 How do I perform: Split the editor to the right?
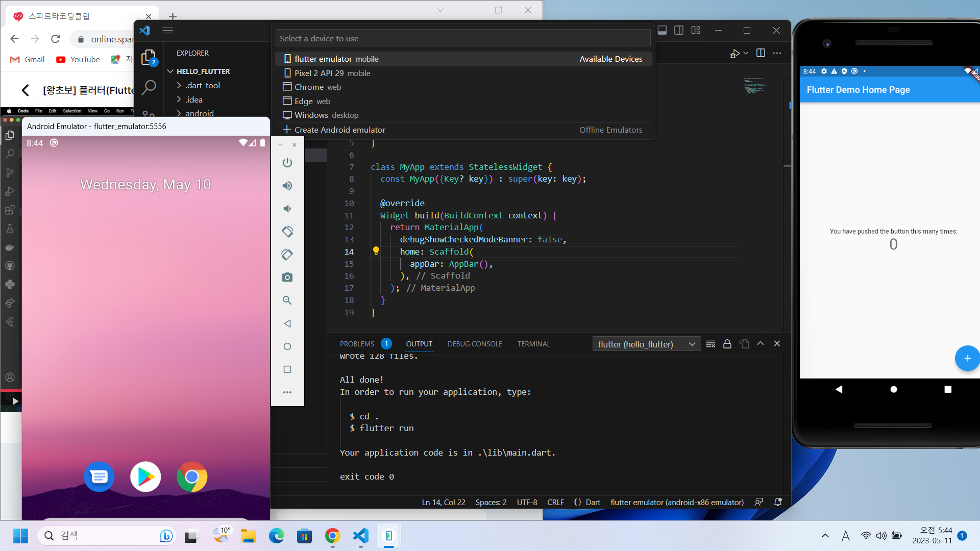[761, 53]
